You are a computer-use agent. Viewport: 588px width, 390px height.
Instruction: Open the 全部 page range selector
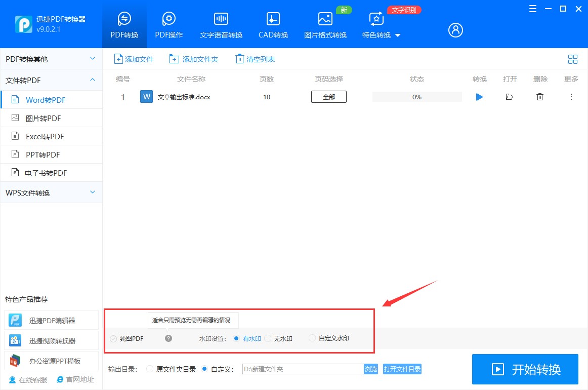click(329, 97)
